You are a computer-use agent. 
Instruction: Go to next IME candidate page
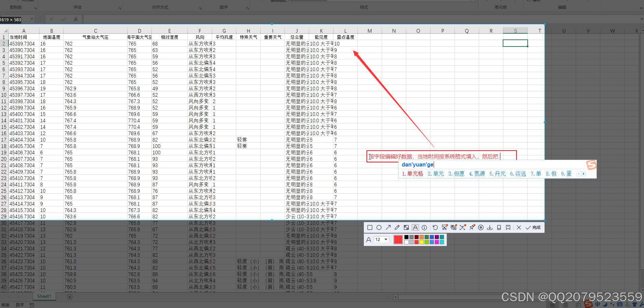(584, 174)
